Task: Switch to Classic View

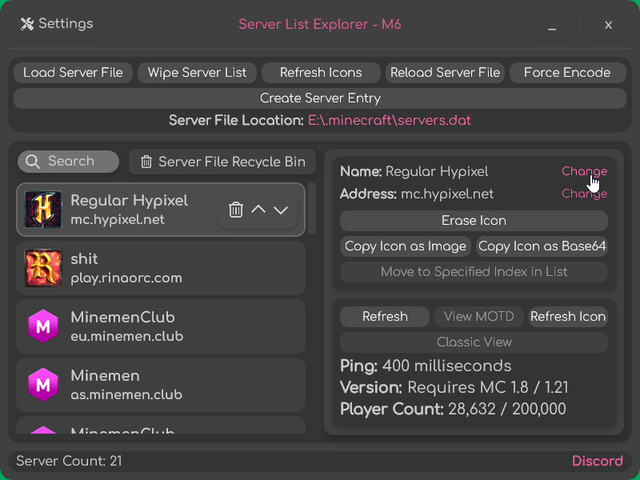Action: point(474,342)
